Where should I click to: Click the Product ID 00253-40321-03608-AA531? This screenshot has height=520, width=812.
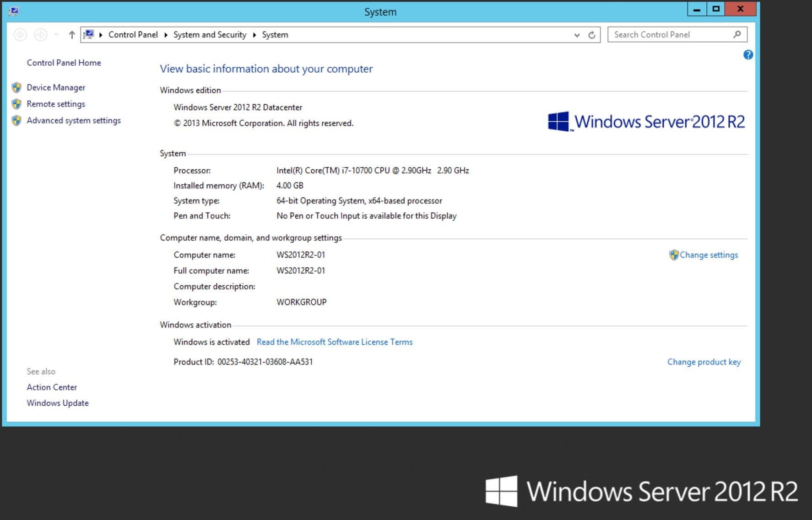[x=243, y=362]
